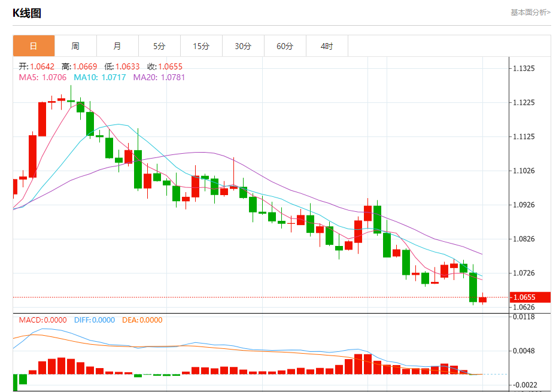Click the first green MACD histogram bar
The width and height of the screenshot is (556, 392).
pos(15,382)
